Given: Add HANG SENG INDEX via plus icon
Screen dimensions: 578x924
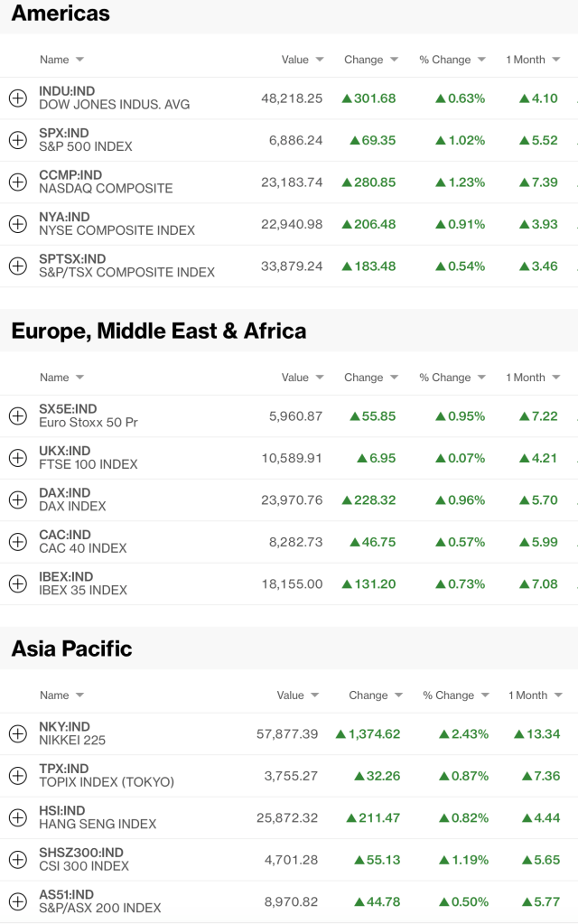Looking at the screenshot, I should tap(17, 817).
